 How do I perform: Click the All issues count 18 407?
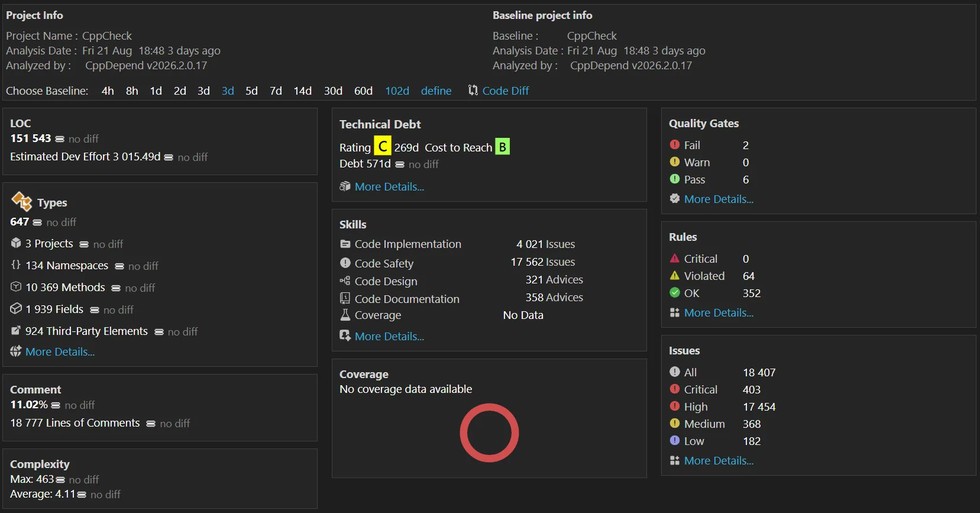pyautogui.click(x=759, y=372)
